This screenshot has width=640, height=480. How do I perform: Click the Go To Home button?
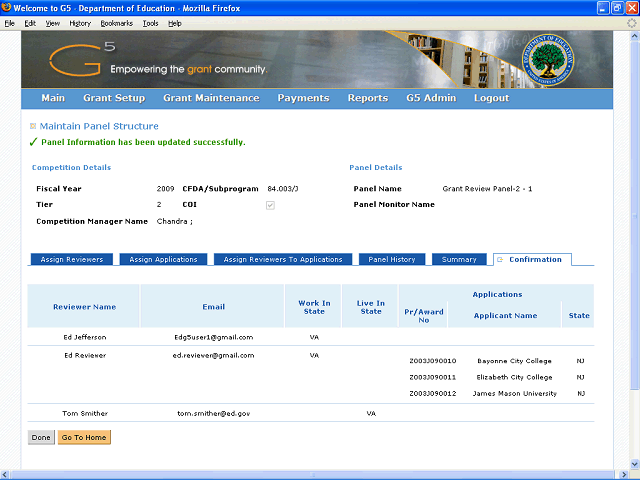(x=84, y=437)
